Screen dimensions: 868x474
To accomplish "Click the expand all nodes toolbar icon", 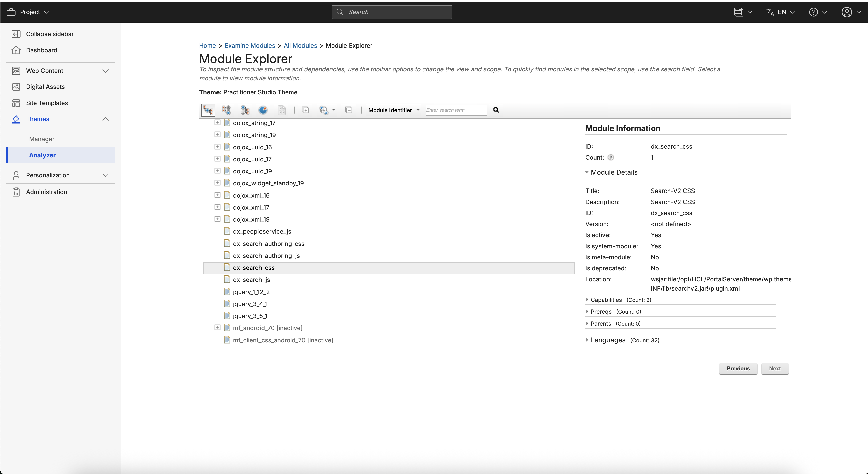I will click(x=305, y=110).
